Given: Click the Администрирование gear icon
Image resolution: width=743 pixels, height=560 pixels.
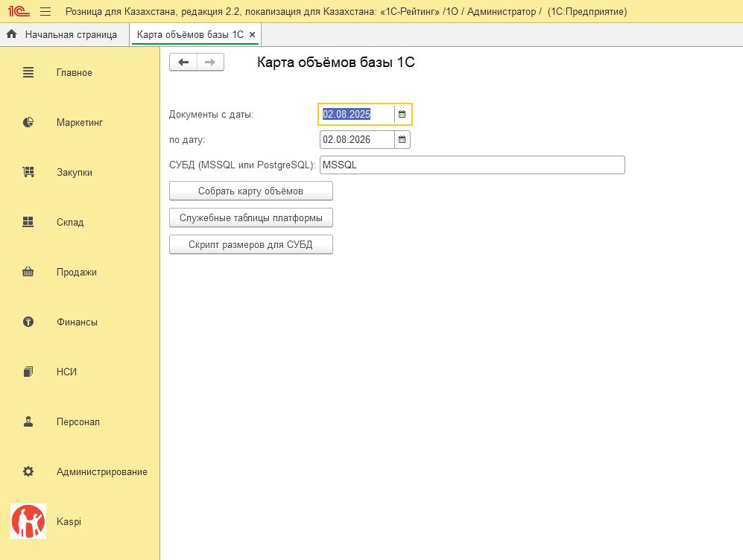Looking at the screenshot, I should (x=28, y=471).
